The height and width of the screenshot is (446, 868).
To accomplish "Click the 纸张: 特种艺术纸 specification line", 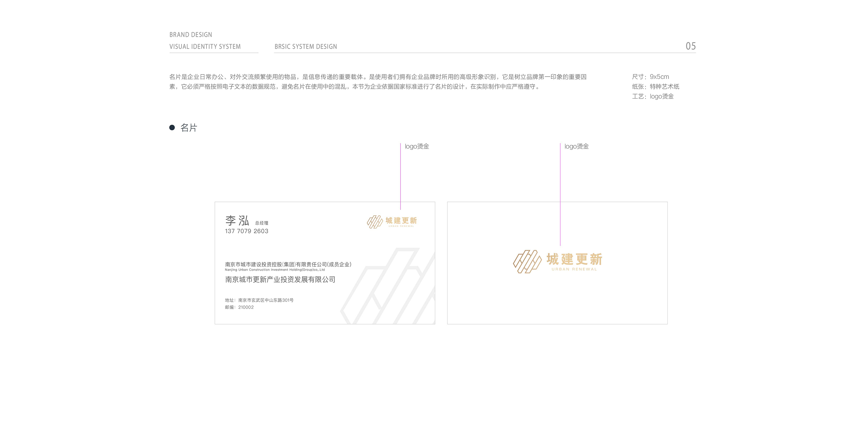I will (x=656, y=87).
